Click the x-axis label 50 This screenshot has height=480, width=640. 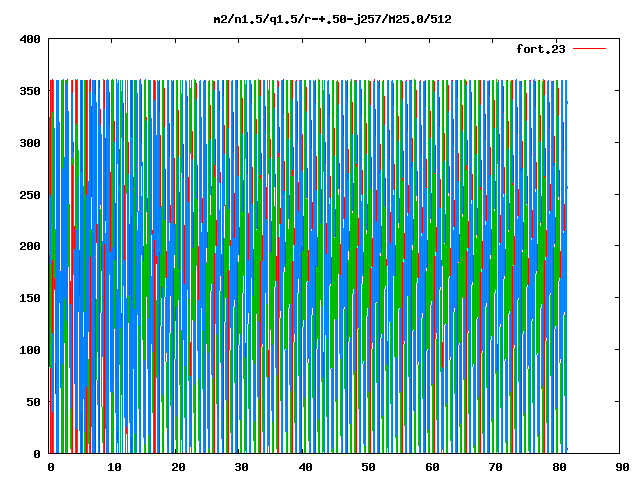point(368,467)
